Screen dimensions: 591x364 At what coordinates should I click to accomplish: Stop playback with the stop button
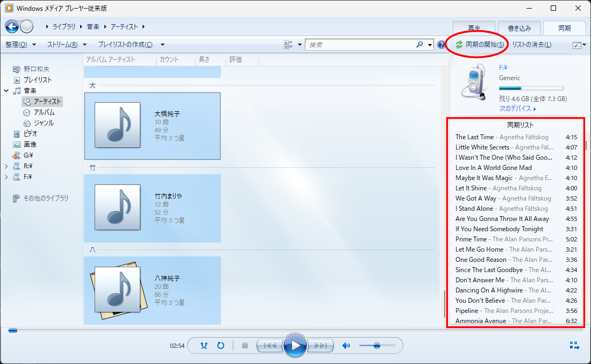tap(245, 346)
